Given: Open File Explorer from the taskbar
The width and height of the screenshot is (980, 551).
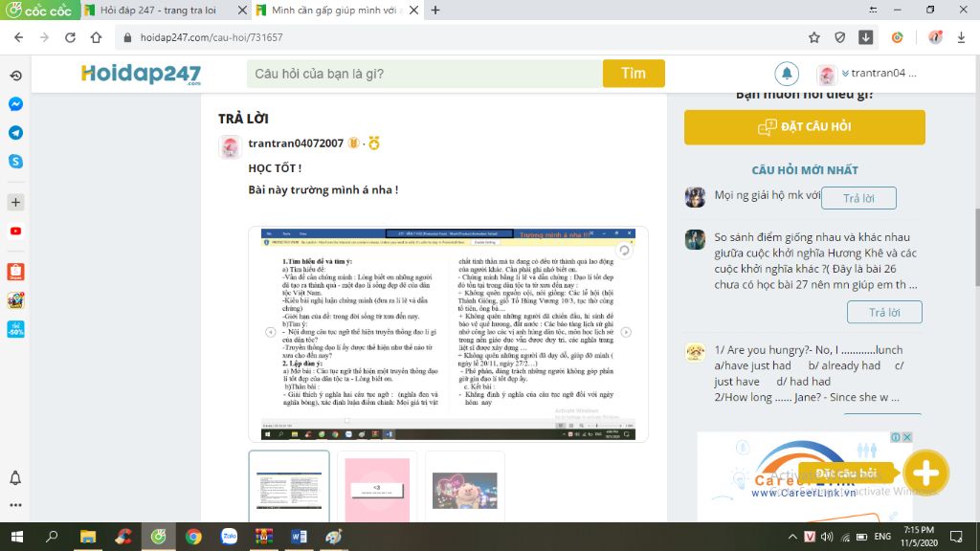Looking at the screenshot, I should (87, 537).
